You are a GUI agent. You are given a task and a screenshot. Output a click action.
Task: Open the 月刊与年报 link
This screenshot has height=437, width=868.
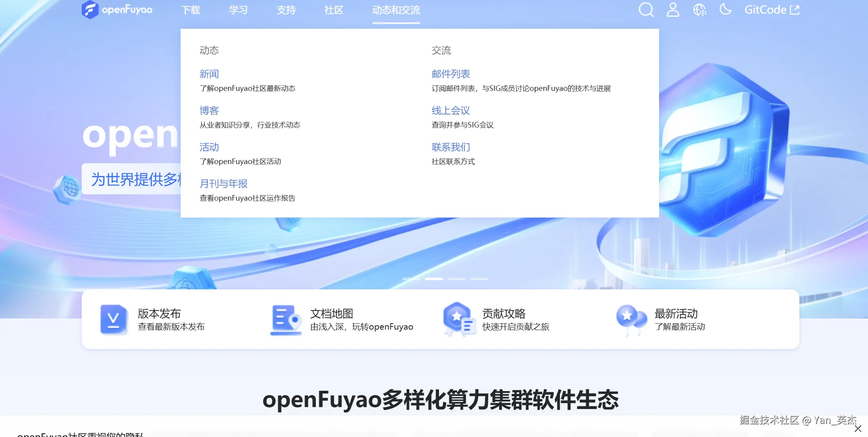[x=223, y=184]
